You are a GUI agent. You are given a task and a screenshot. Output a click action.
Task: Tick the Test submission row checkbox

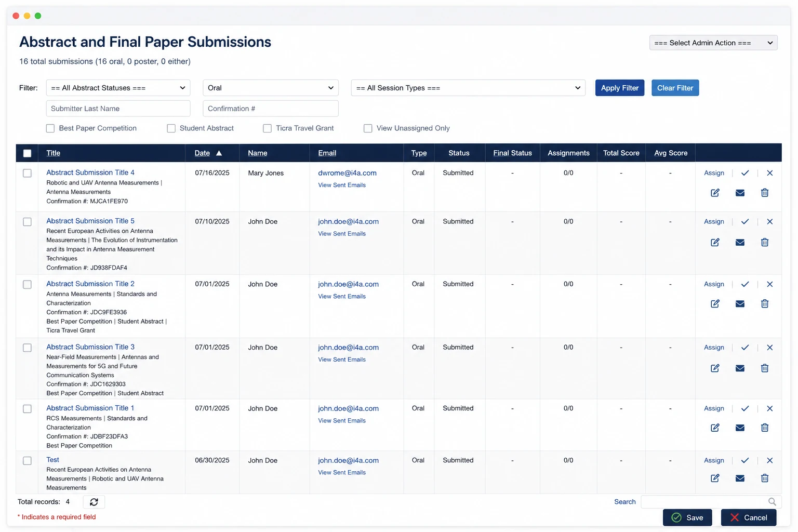click(28, 461)
